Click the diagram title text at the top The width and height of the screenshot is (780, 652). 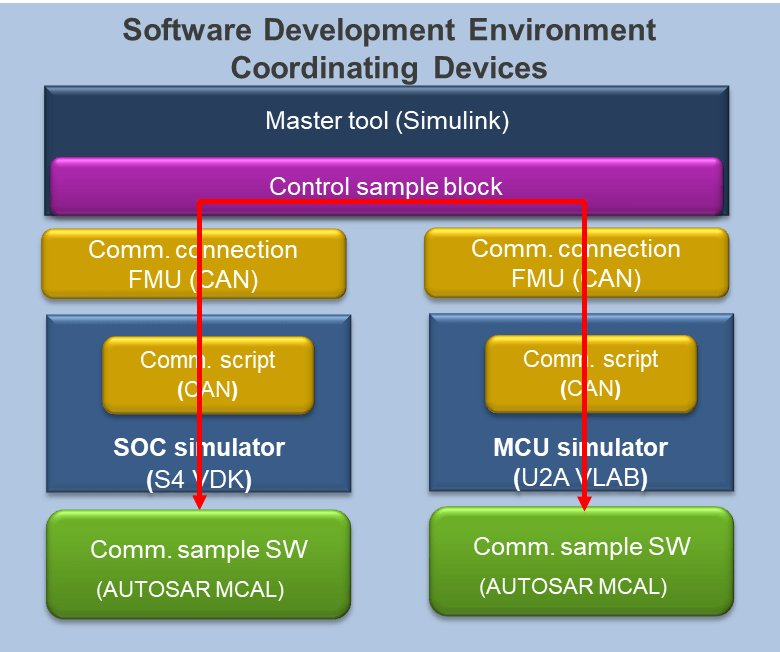pyautogui.click(x=389, y=48)
